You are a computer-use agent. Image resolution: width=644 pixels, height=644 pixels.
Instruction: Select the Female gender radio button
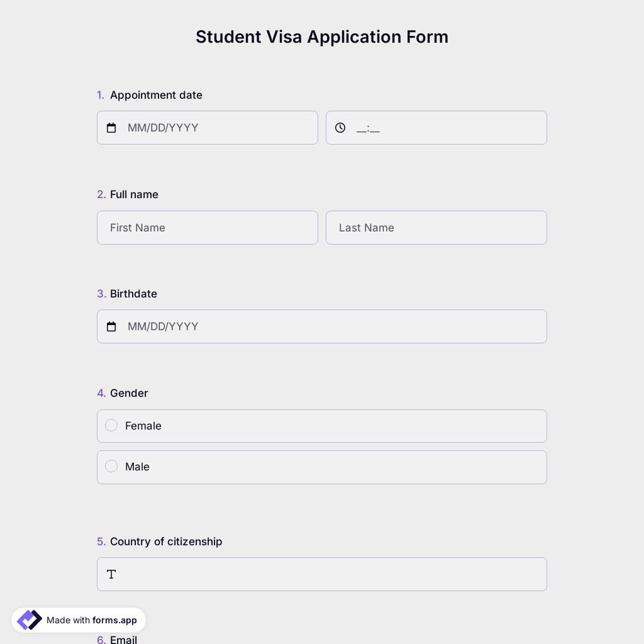[111, 425]
